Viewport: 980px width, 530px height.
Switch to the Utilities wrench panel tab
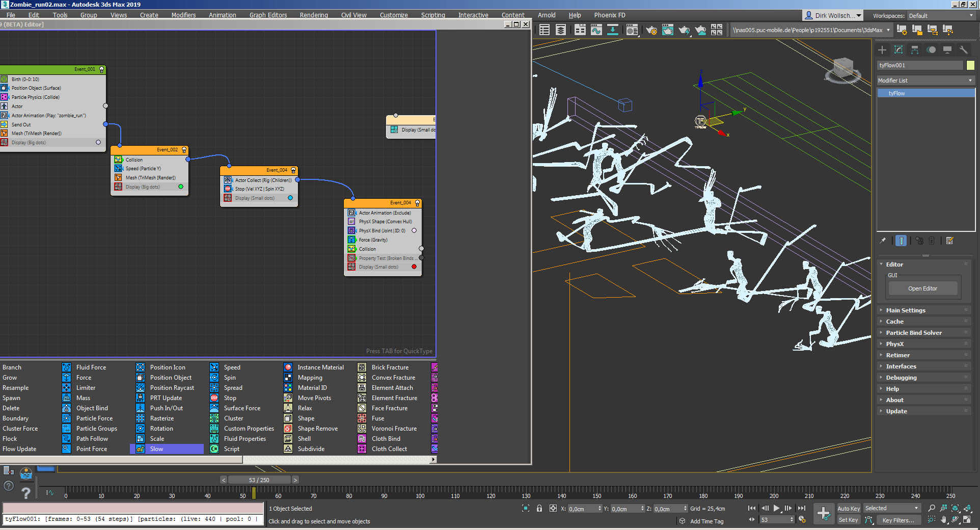(x=963, y=49)
